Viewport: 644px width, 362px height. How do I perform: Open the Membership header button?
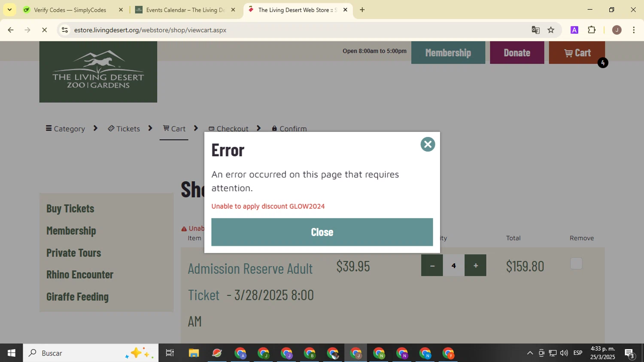(x=448, y=52)
